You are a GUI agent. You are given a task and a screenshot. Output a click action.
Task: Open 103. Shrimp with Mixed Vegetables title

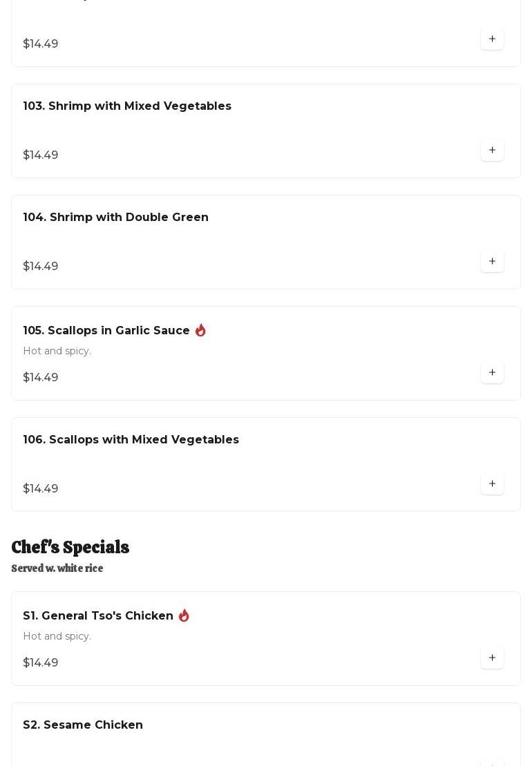[x=127, y=106]
